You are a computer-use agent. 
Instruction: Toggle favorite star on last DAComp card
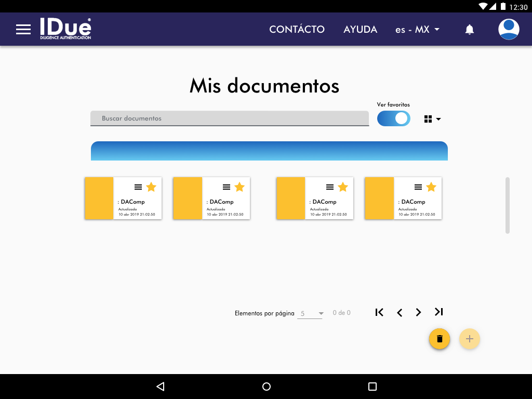pos(431,187)
